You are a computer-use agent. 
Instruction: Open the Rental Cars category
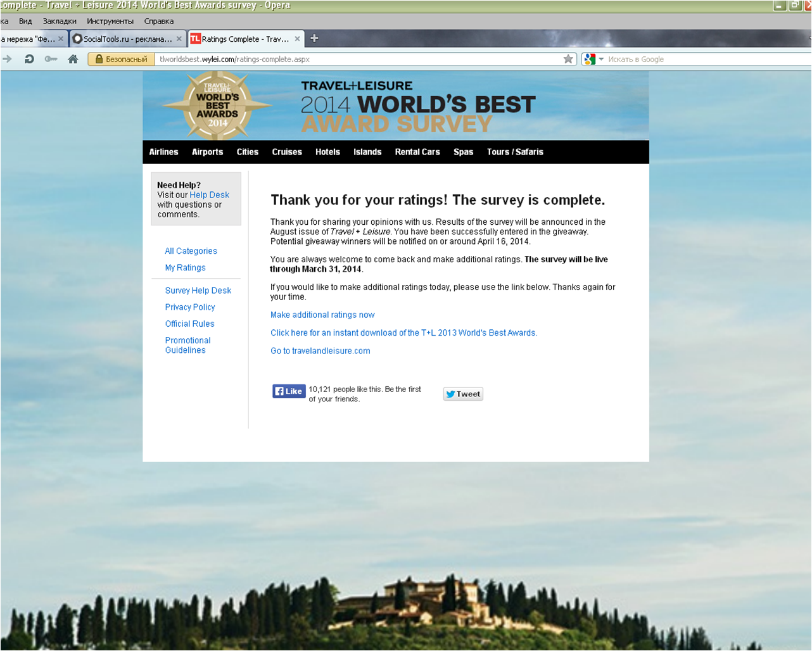pyautogui.click(x=417, y=152)
